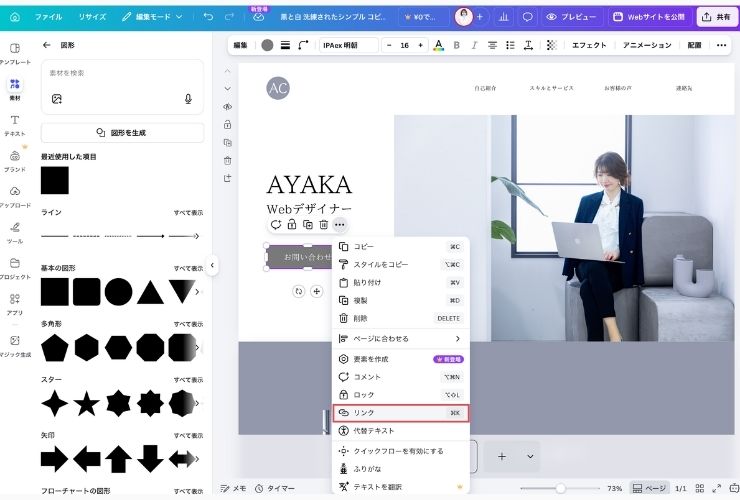Image resolution: width=740 pixels, height=500 pixels.
Task: Open the IPAex明朝 font dropdown
Action: [x=348, y=45]
